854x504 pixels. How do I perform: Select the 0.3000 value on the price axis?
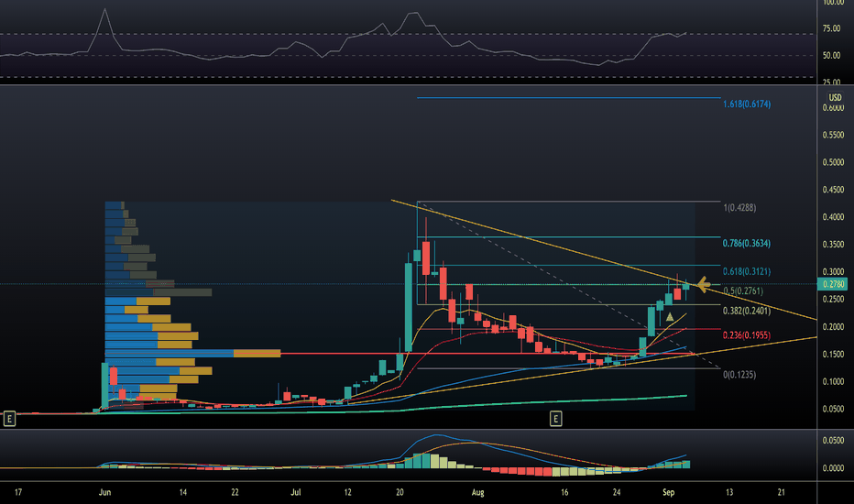coord(833,272)
